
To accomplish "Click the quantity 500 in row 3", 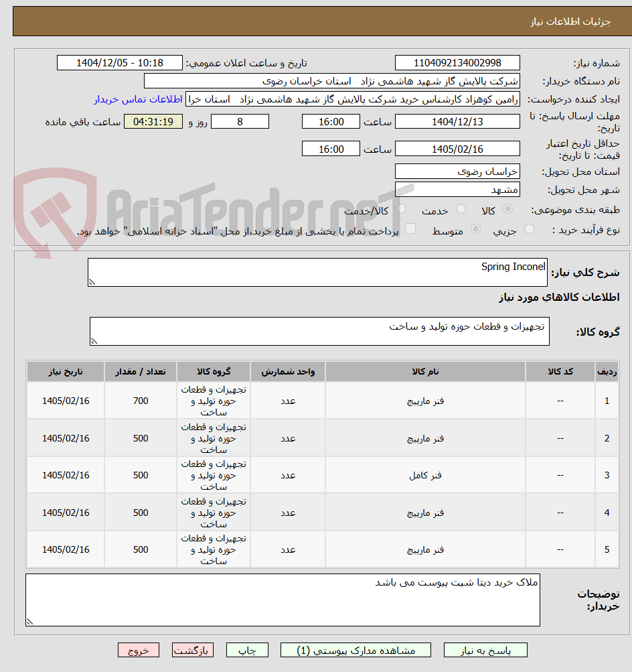I will (x=141, y=475).
